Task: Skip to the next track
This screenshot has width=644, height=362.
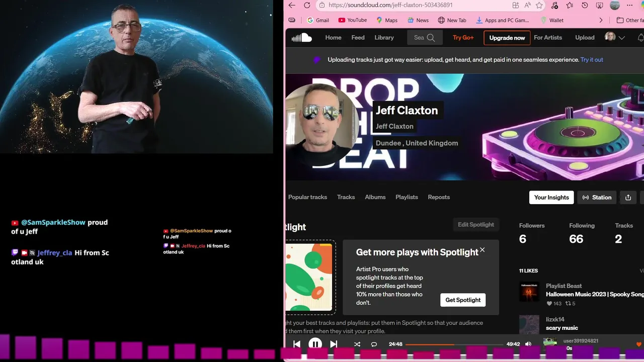Action: (334, 344)
